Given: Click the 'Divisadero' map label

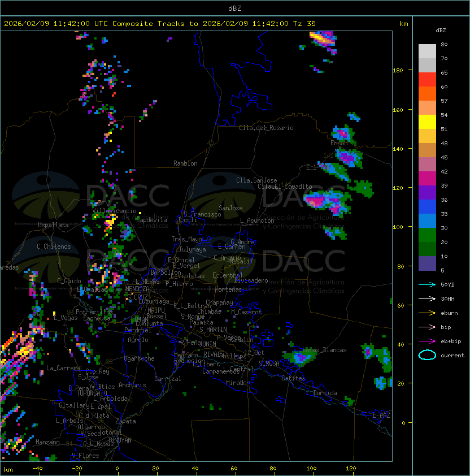Looking at the screenshot, I should [x=251, y=280].
